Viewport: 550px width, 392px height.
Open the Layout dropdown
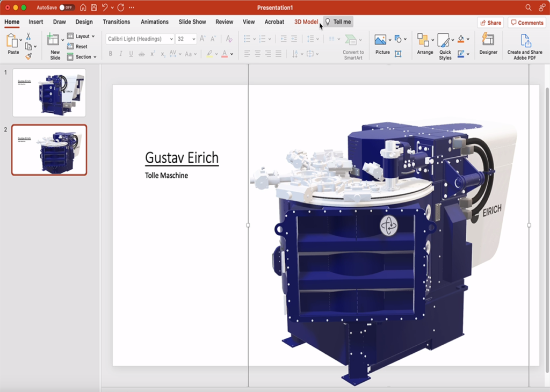81,36
